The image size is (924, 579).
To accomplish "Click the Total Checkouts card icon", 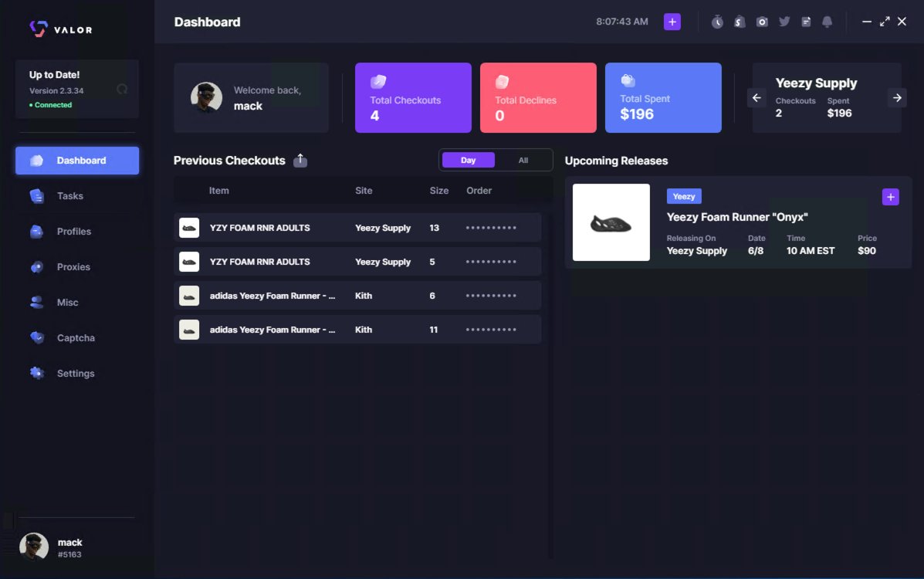I will 378,81.
